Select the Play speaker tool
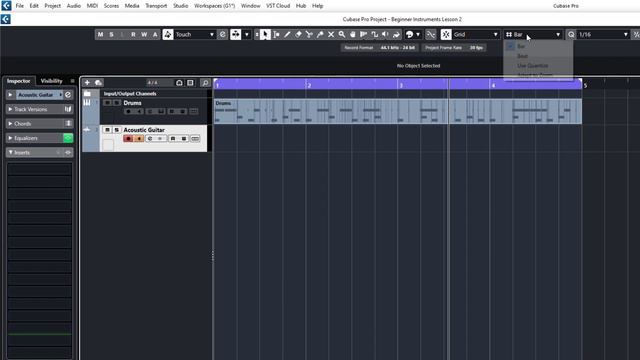Viewport: 640px width, 360px height. (385, 35)
